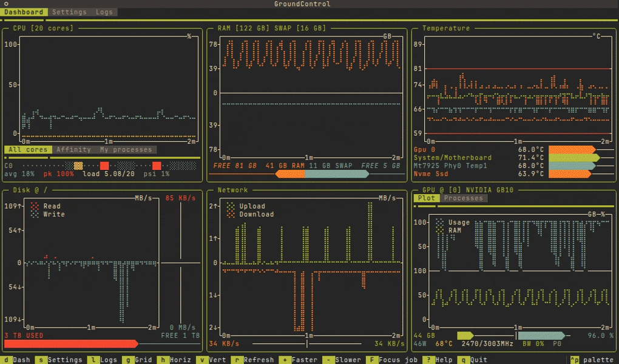Click the System/Motherboard temperature bar
The width and height of the screenshot is (619, 364).
click(574, 158)
